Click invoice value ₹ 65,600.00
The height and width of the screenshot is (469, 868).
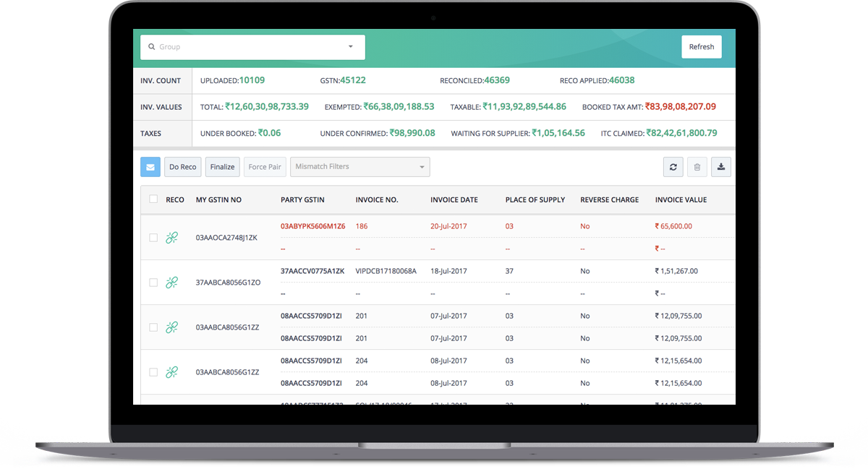pyautogui.click(x=673, y=226)
